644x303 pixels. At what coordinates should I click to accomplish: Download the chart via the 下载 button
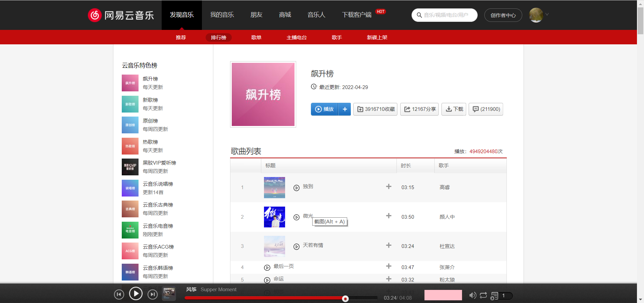454,109
